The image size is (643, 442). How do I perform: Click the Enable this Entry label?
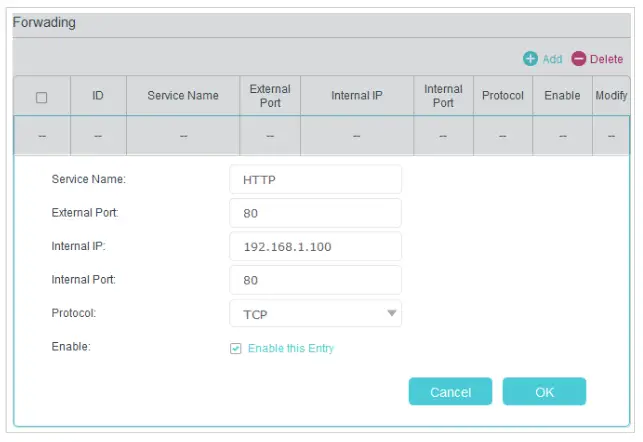click(x=291, y=349)
